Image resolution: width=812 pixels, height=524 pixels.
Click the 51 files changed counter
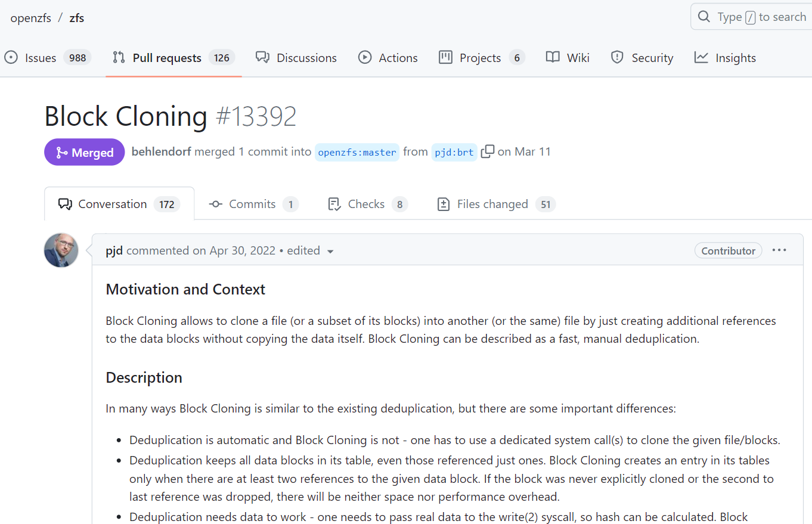pos(546,204)
